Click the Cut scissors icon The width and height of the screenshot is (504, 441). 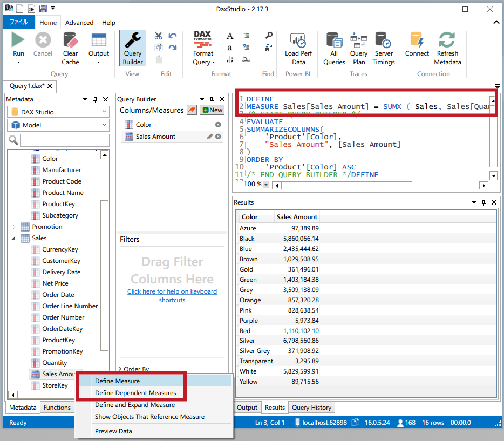tap(158, 36)
